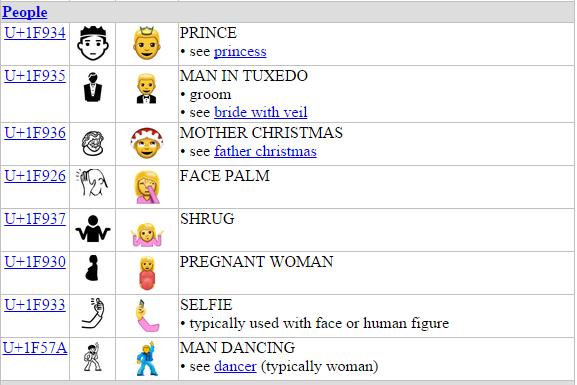Follow the dancer cross-reference link
Image resolution: width=577 pixels, height=385 pixels.
click(x=235, y=366)
